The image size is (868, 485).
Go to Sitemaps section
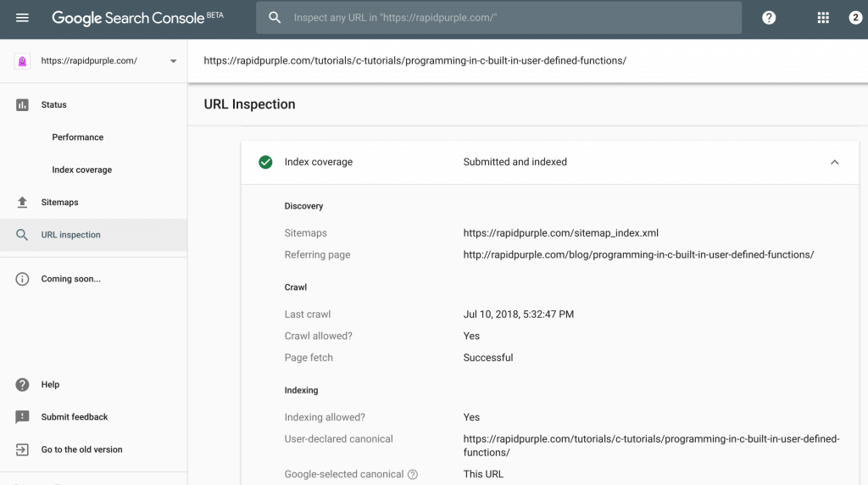pyautogui.click(x=60, y=202)
